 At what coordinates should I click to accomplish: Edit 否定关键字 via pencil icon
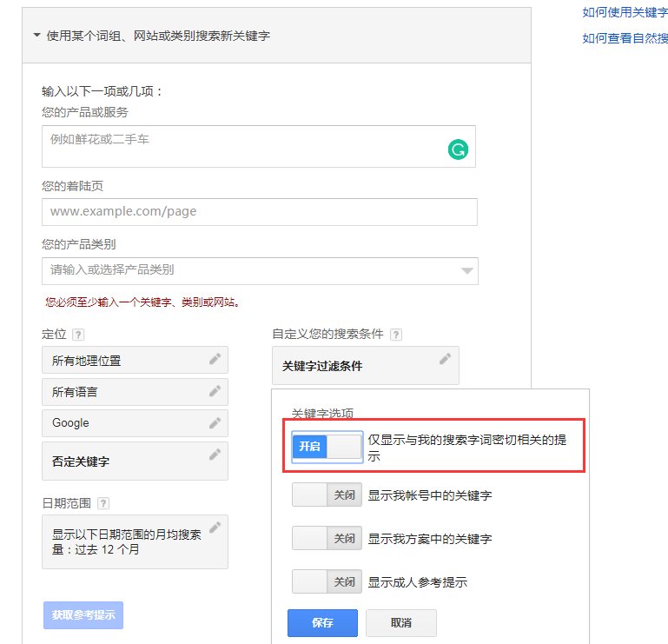coord(215,455)
